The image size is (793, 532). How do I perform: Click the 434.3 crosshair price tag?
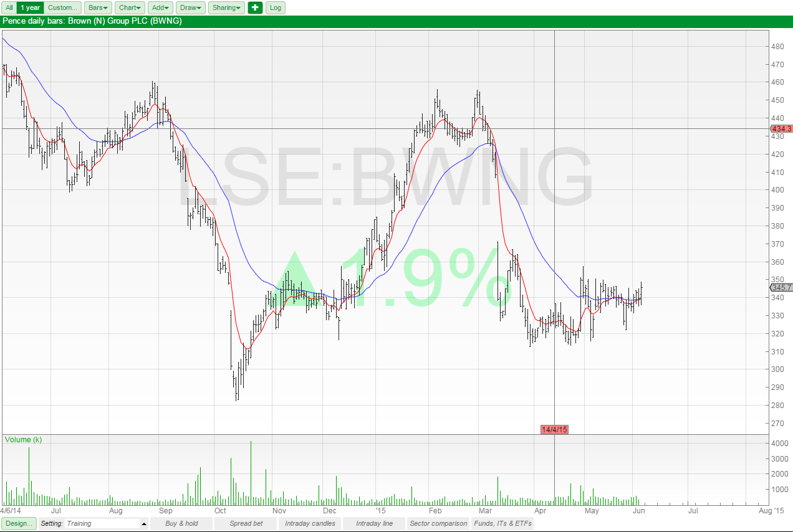782,129
